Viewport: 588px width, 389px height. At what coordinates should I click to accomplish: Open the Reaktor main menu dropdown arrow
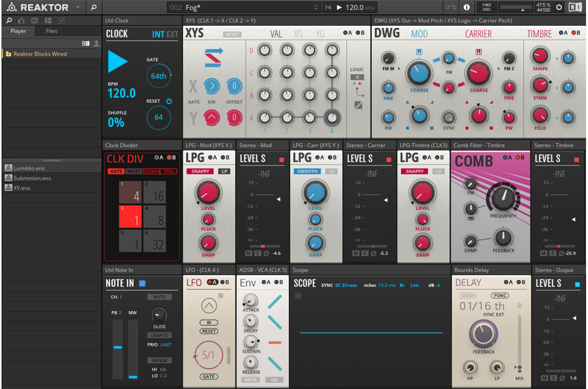point(78,7)
